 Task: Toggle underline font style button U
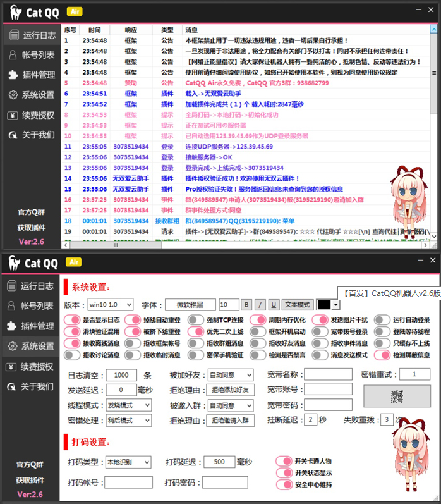click(274, 305)
